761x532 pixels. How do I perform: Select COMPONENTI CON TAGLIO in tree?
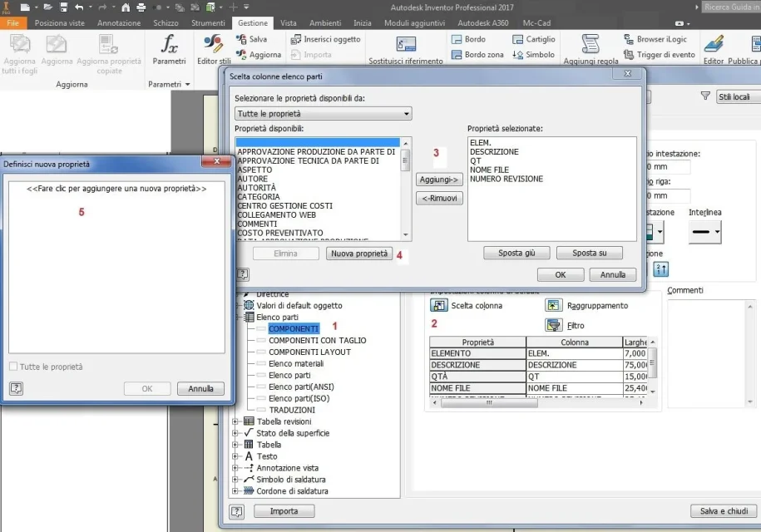318,341
